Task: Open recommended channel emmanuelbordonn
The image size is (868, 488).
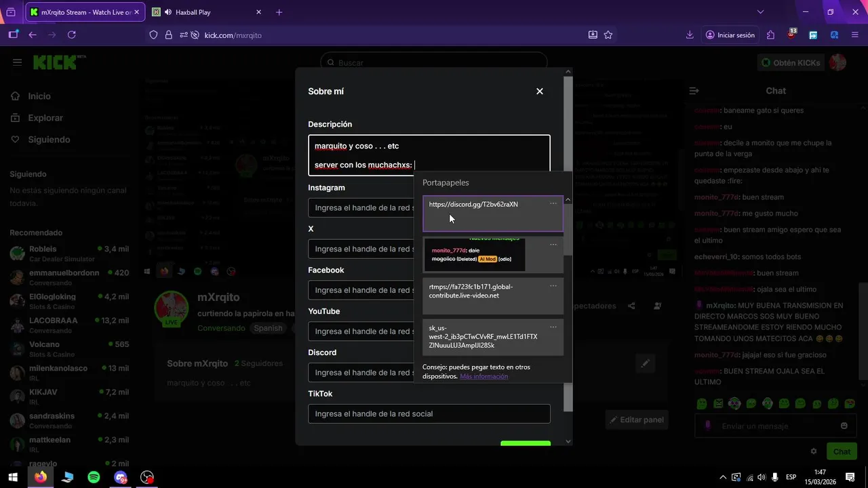Action: pos(69,277)
